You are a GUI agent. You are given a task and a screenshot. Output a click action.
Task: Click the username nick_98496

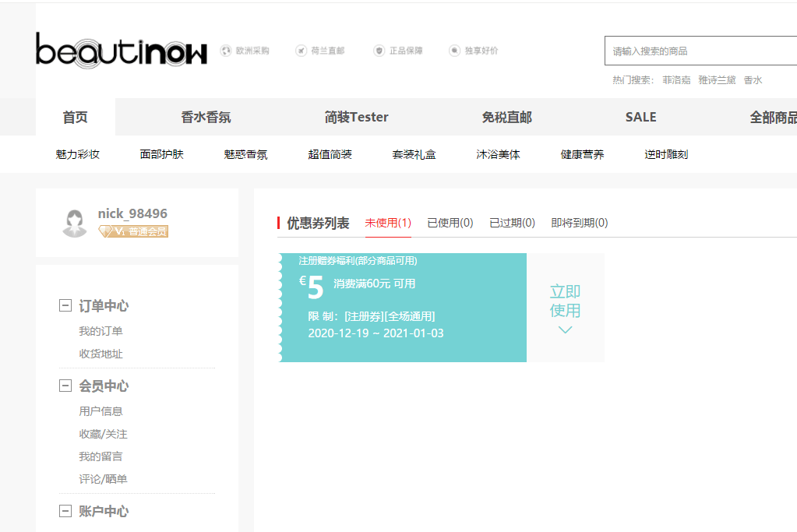pos(132,213)
